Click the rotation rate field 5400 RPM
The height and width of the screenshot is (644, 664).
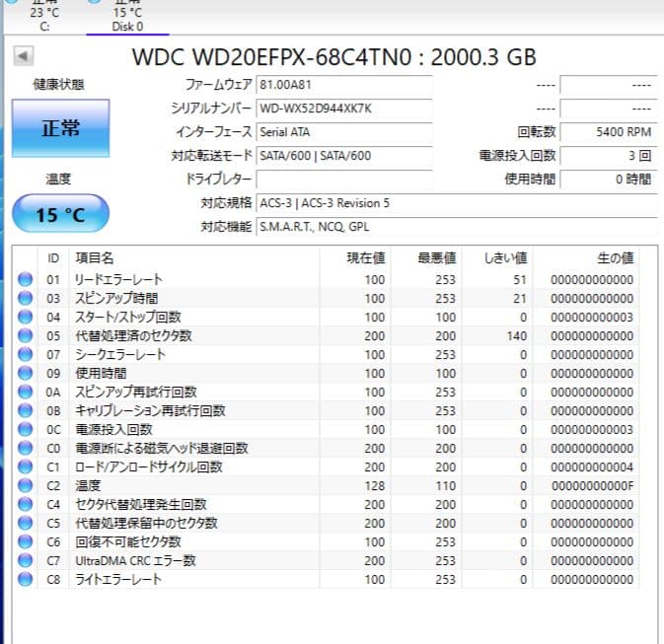coord(608,132)
